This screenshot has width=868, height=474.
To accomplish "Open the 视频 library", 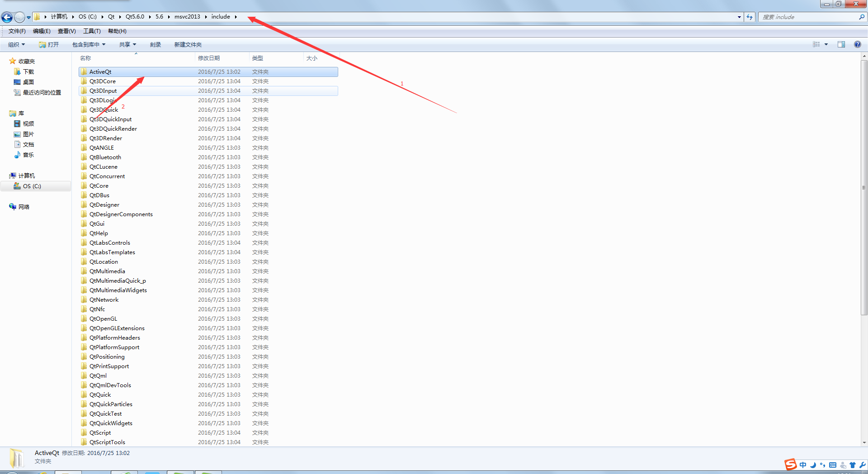I will (x=28, y=123).
